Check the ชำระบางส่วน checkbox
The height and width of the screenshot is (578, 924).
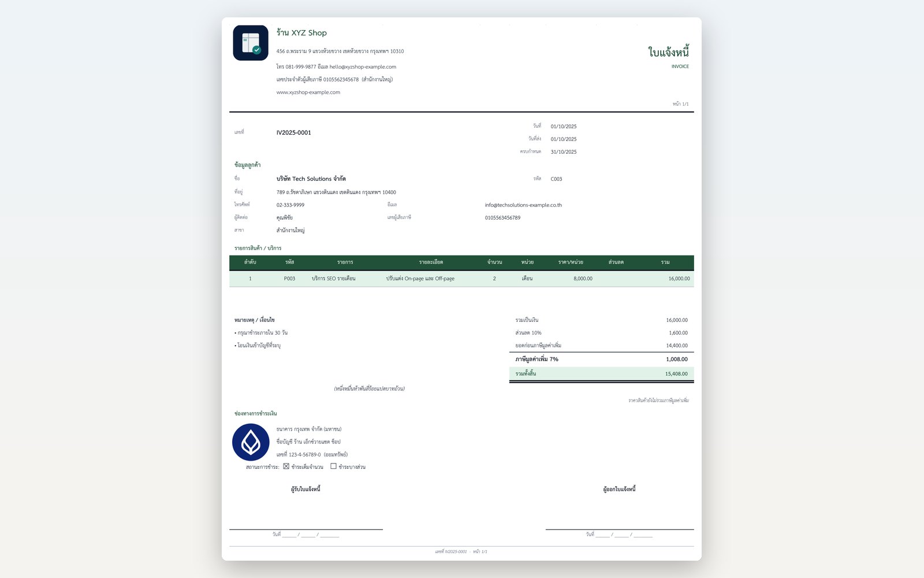(333, 466)
